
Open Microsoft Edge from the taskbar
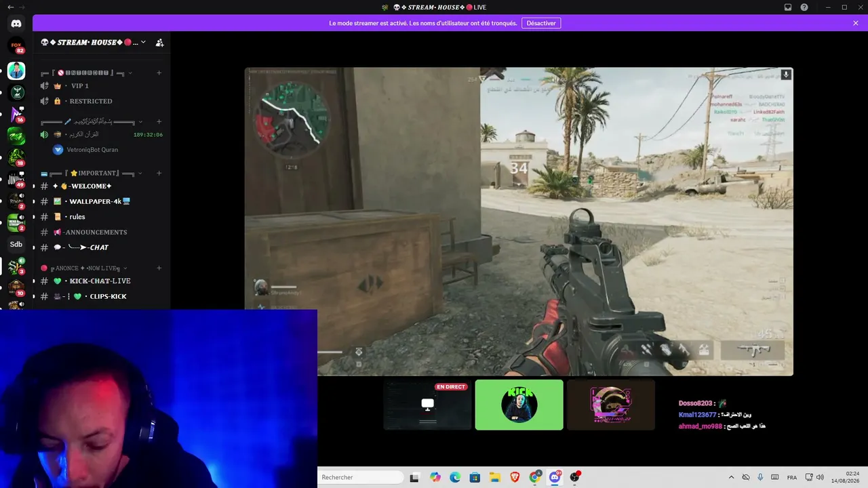point(454,477)
